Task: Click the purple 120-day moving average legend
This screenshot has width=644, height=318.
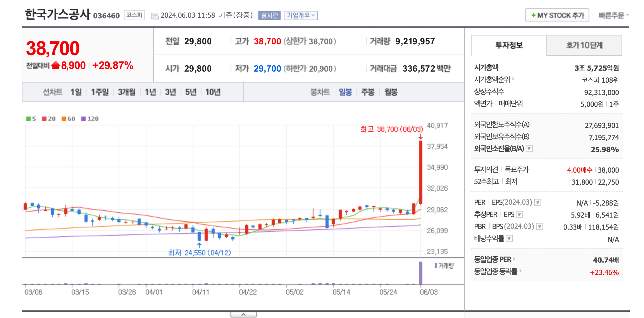Action: [x=90, y=119]
